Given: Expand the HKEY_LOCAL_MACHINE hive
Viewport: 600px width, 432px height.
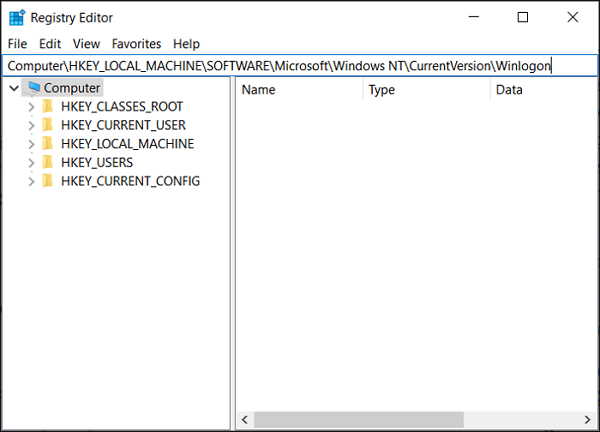Looking at the screenshot, I should [32, 144].
